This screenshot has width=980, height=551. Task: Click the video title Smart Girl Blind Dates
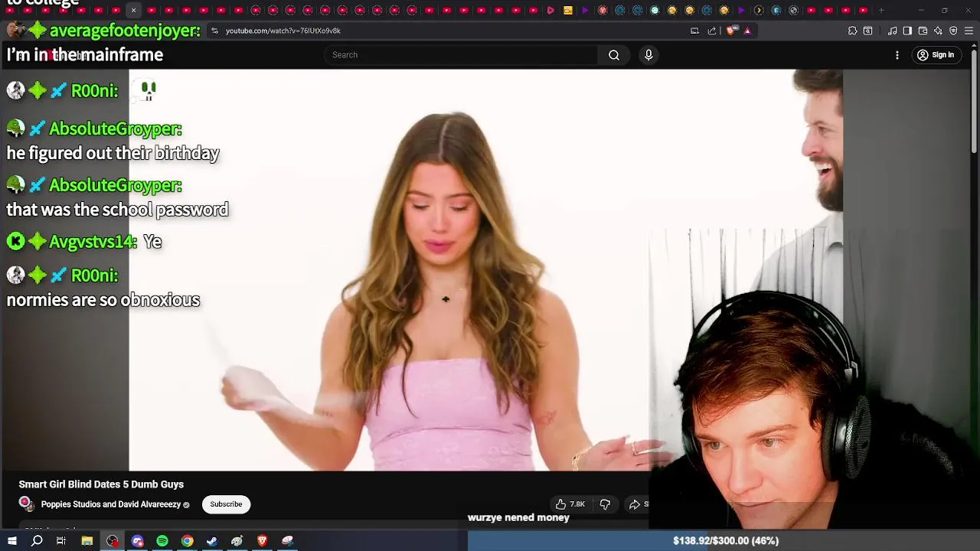101,484
